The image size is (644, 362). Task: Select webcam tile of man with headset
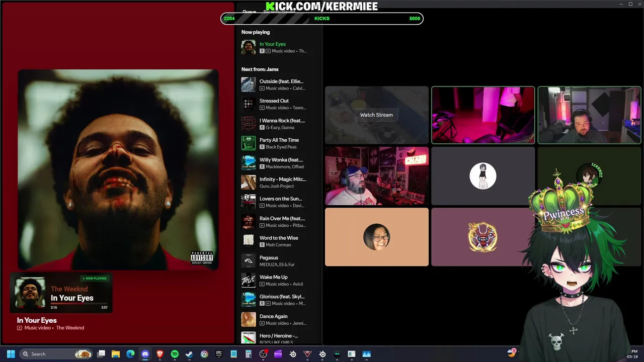pyautogui.click(x=589, y=115)
